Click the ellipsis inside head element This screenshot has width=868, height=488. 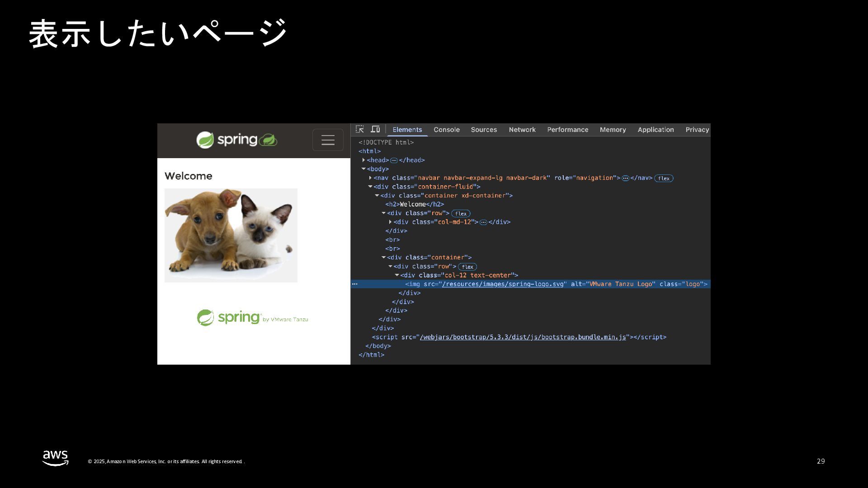pyautogui.click(x=394, y=160)
